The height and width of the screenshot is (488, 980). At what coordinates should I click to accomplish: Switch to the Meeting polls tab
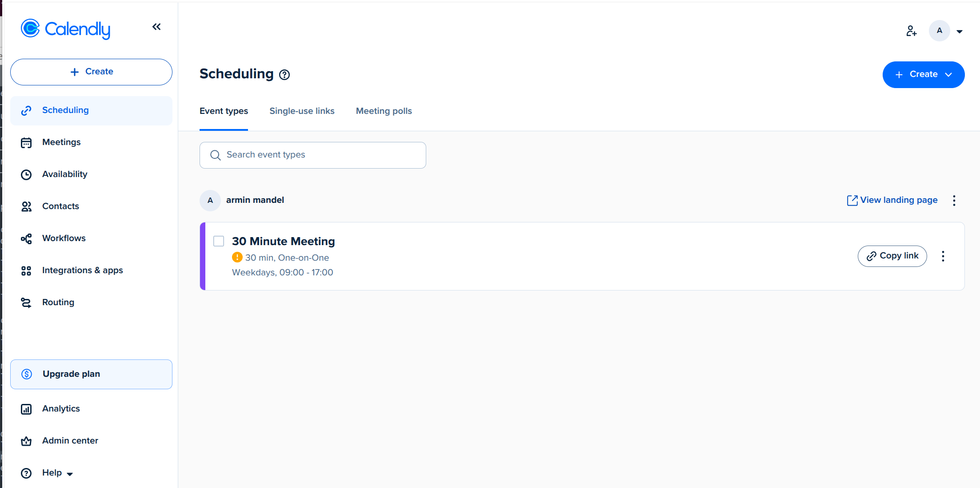coord(384,111)
